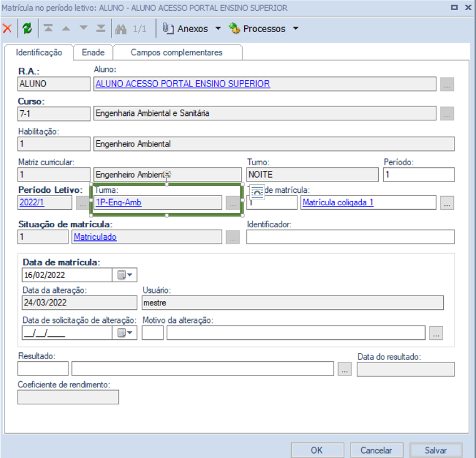Open Data de matrícula calendar dropdown
This screenshot has width=476, height=458.
coord(125,275)
